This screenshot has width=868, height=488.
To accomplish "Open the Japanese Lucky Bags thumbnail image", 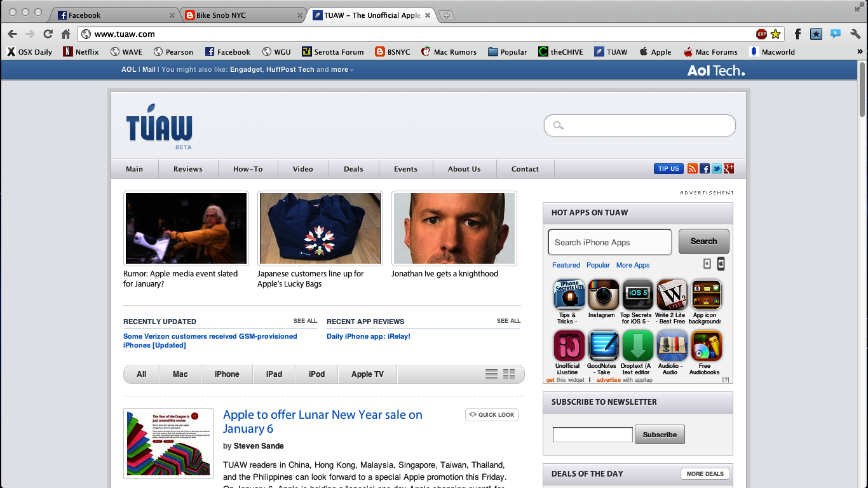I will (x=320, y=228).
